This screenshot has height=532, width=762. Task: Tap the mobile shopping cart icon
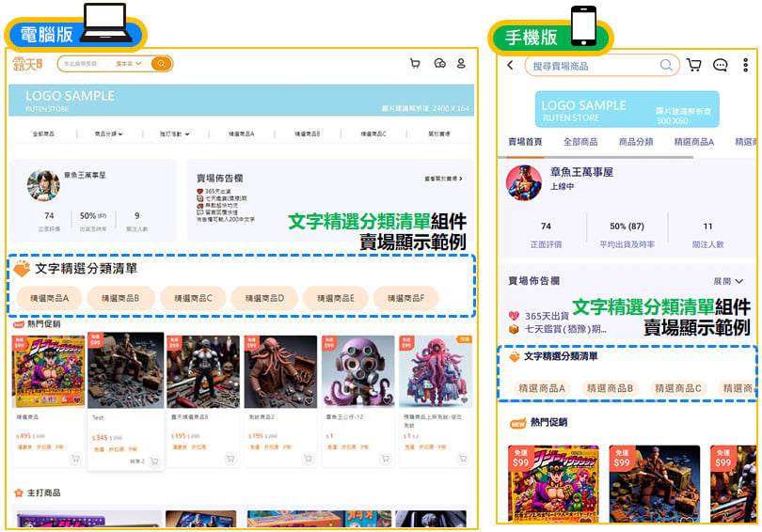click(x=694, y=65)
